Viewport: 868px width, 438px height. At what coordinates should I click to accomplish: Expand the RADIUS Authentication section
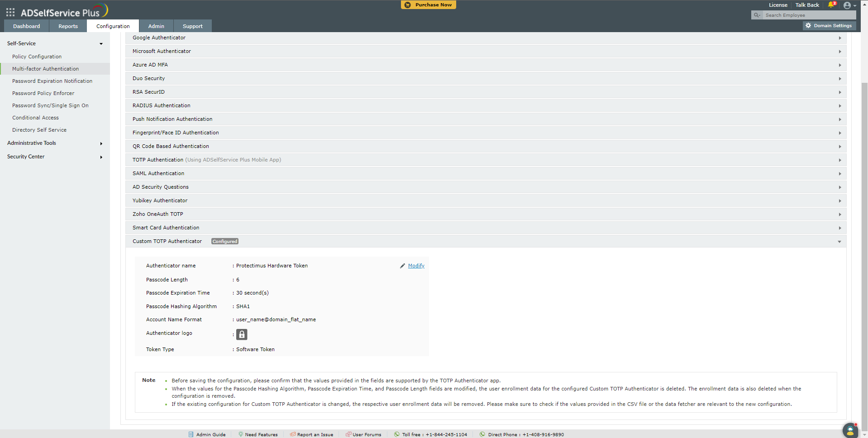tap(486, 105)
